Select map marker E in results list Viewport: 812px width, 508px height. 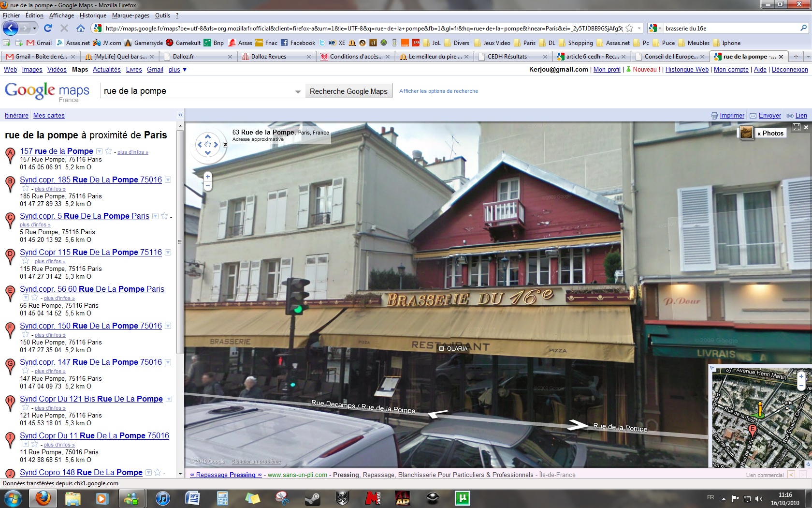pyautogui.click(x=10, y=294)
